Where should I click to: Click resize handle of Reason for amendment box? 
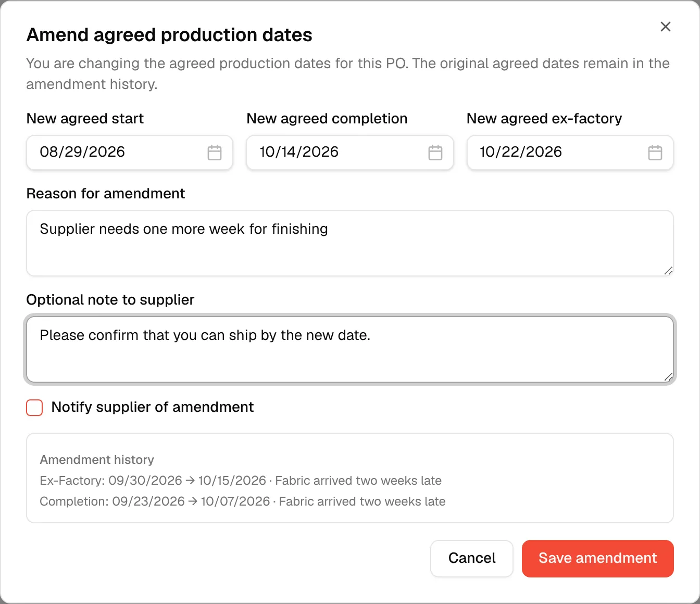669,271
